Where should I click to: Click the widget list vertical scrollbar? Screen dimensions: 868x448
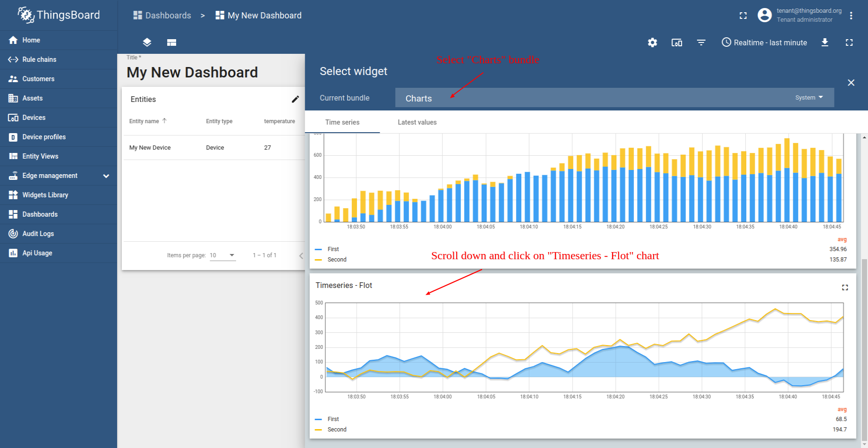pyautogui.click(x=864, y=349)
